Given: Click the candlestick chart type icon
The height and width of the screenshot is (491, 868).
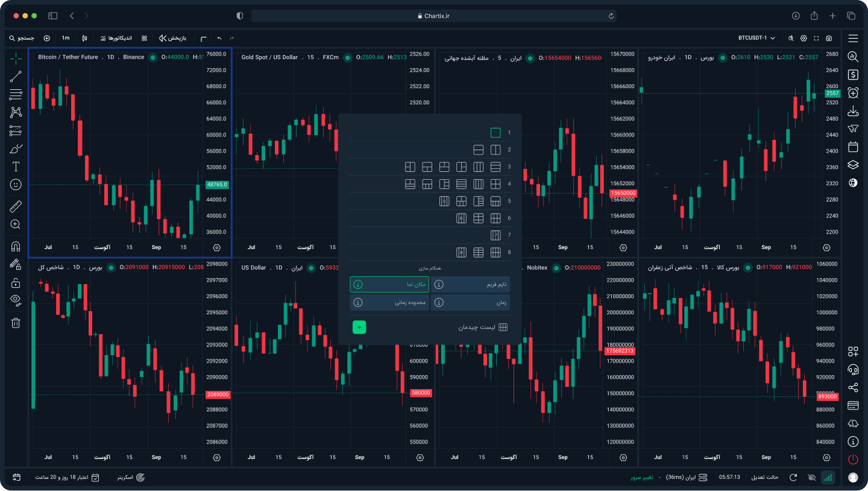Looking at the screenshot, I should click(x=84, y=38).
